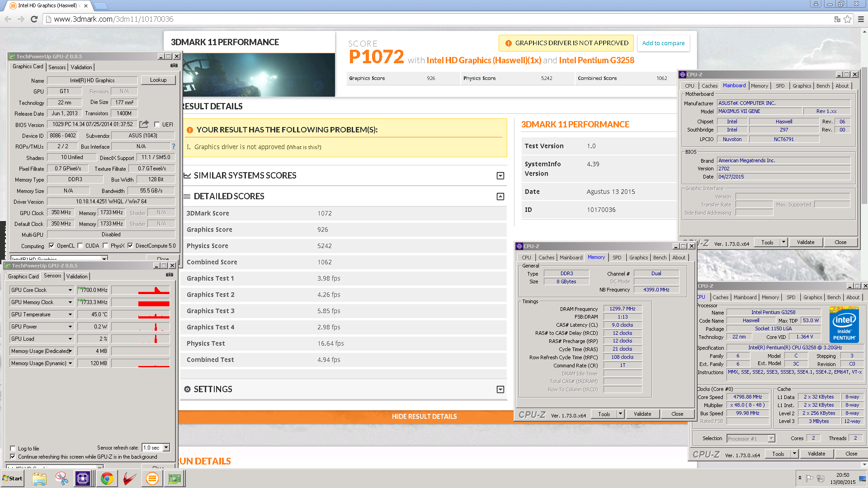Select SPD tab in CPU-Z Mainboard window
Image resolution: width=868 pixels, height=488 pixels.
pyautogui.click(x=780, y=86)
